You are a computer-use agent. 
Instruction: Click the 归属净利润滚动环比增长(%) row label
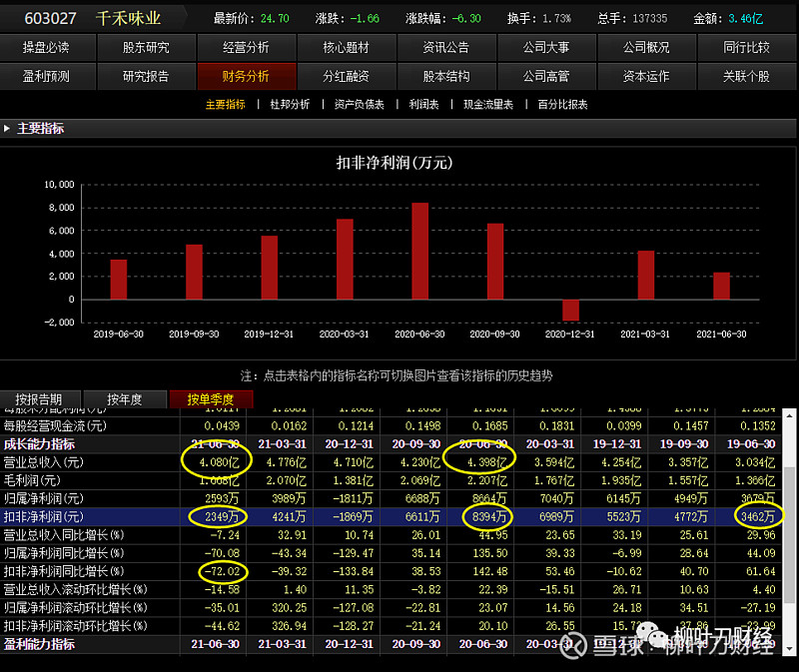(x=76, y=608)
